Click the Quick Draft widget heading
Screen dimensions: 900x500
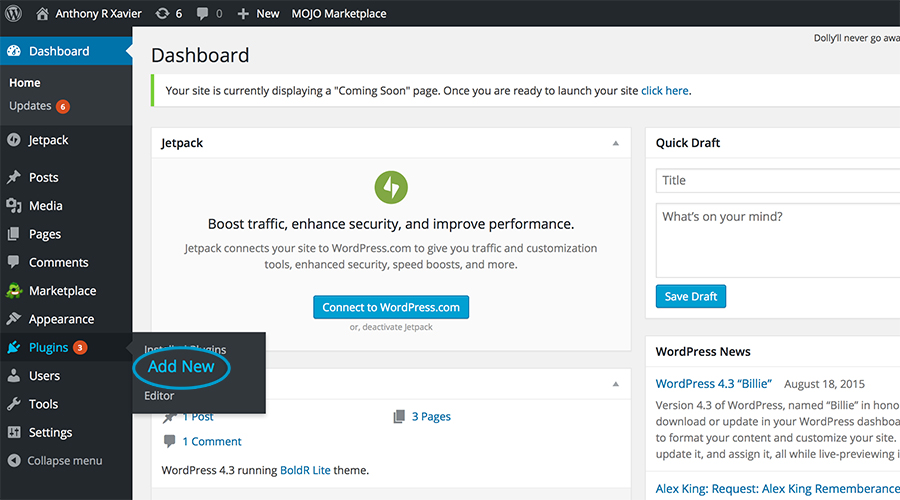point(688,143)
